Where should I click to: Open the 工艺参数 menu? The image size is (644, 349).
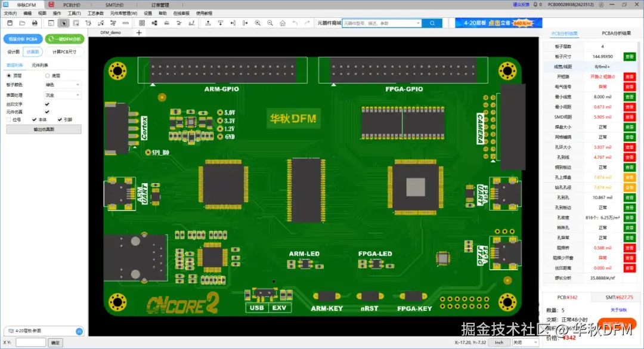[95, 13]
